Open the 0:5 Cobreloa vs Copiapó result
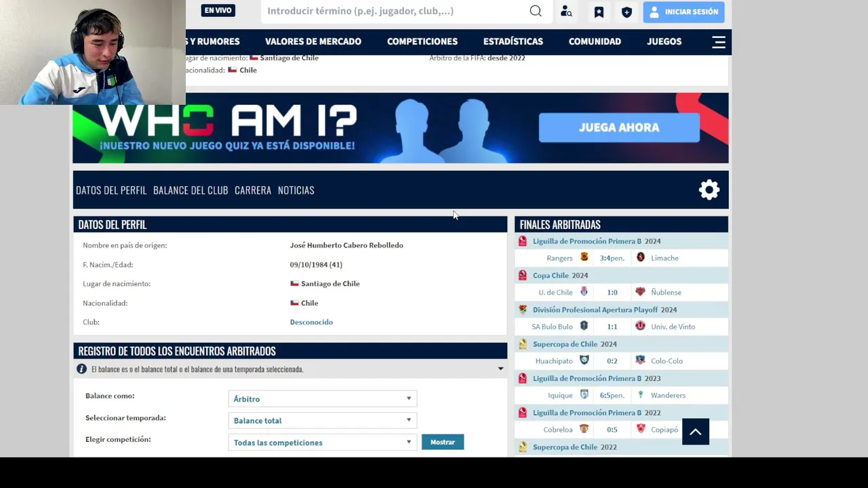Screen dimensions: 868x488 612,430
